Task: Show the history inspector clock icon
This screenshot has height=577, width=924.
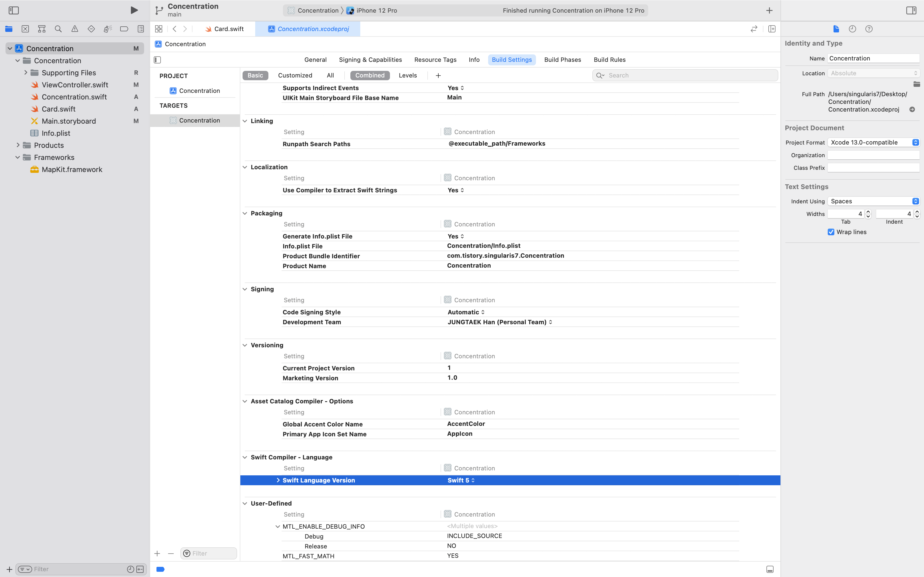Action: click(852, 29)
